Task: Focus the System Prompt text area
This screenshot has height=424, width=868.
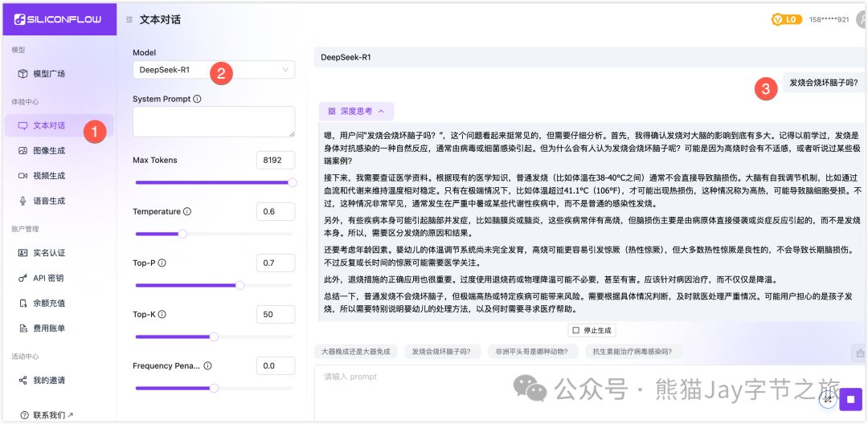Action: tap(214, 121)
